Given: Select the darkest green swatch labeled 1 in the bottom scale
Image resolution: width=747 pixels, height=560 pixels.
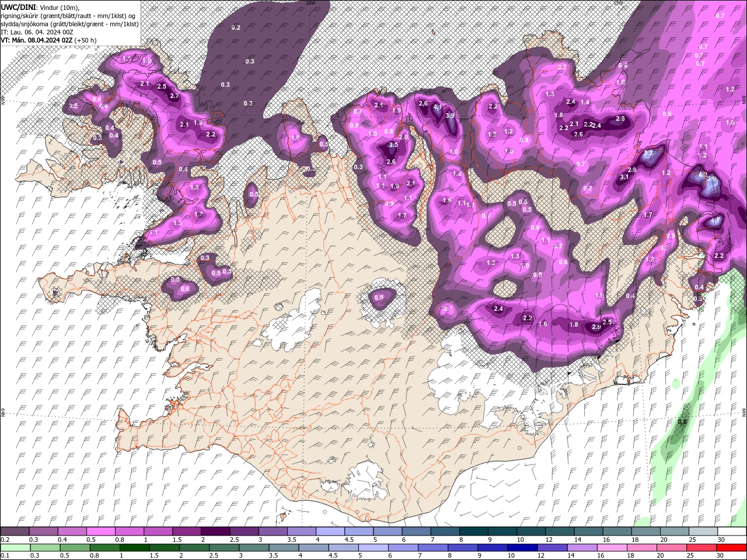Looking at the screenshot, I should tap(134, 548).
